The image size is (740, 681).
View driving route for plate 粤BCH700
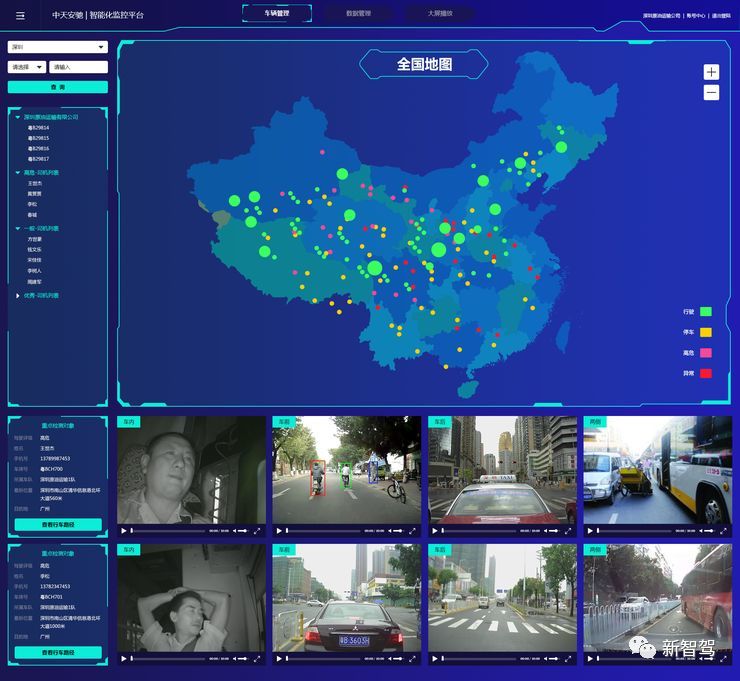point(58,524)
